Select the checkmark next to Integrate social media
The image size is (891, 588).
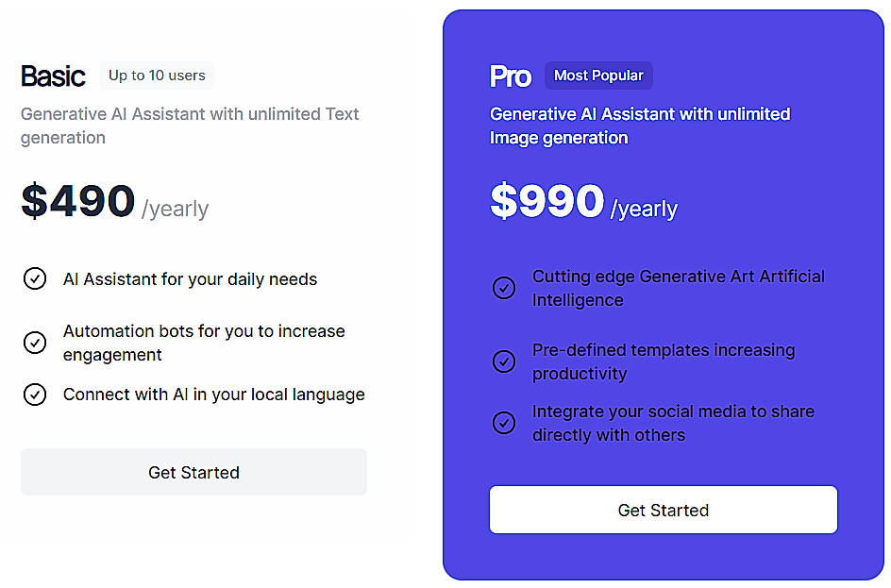click(x=504, y=423)
